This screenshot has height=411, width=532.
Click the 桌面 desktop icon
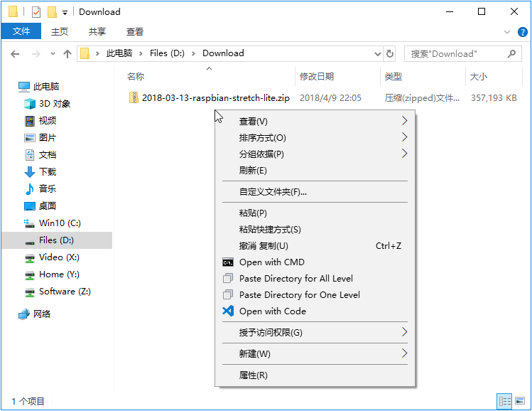[x=30, y=206]
